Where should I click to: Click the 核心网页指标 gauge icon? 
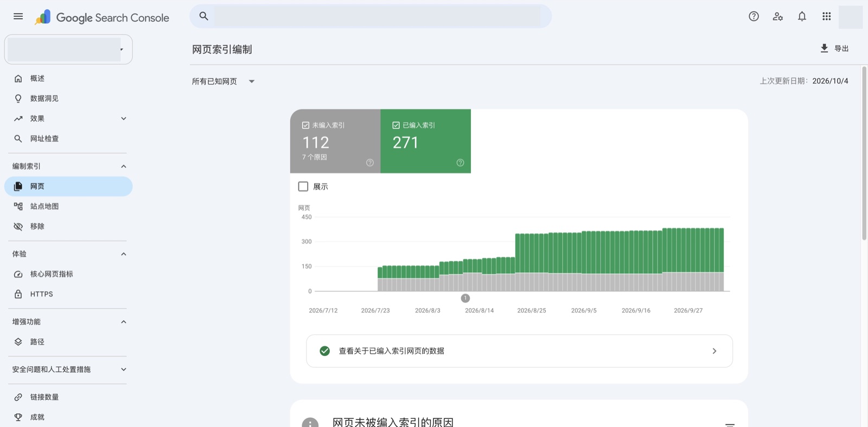click(x=18, y=274)
